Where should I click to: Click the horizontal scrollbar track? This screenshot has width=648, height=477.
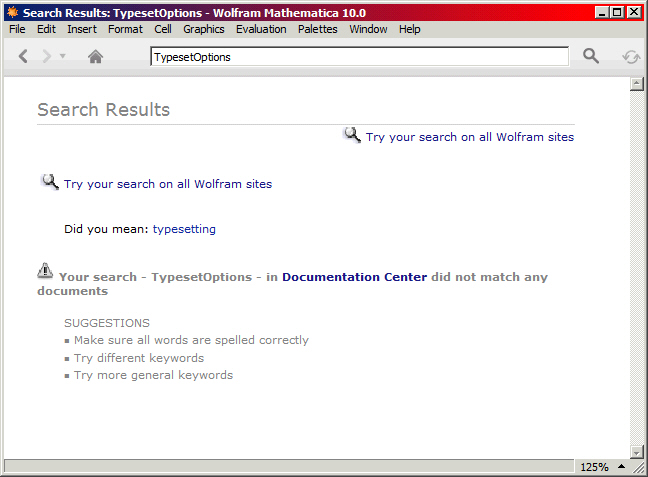289,466
